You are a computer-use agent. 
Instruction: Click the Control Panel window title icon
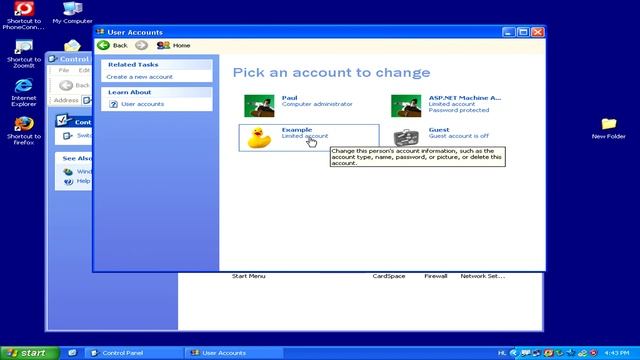pyautogui.click(x=53, y=59)
